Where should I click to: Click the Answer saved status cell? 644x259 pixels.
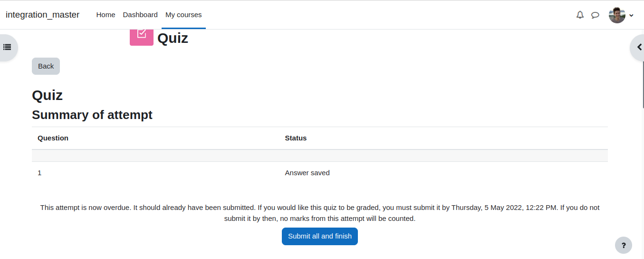pos(307,173)
